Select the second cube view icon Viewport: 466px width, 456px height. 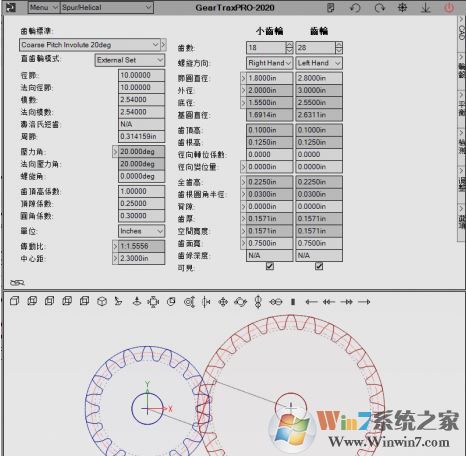32,301
